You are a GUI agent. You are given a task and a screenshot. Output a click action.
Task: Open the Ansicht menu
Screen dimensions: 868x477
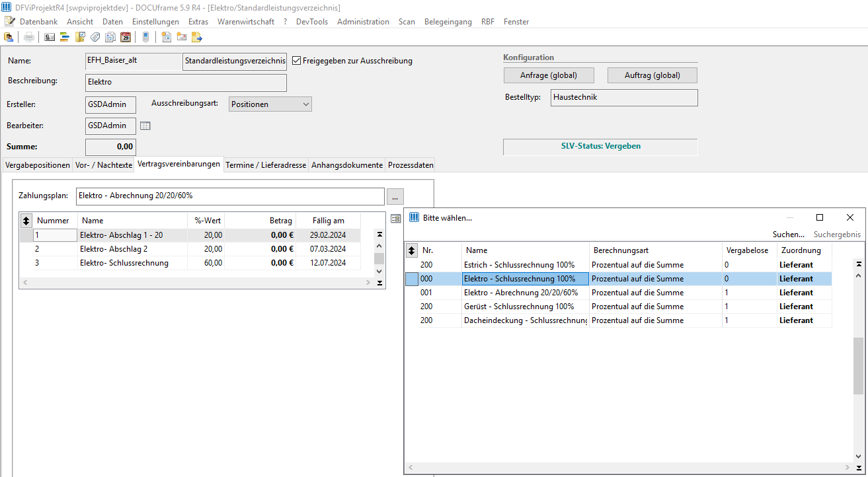[x=80, y=22]
